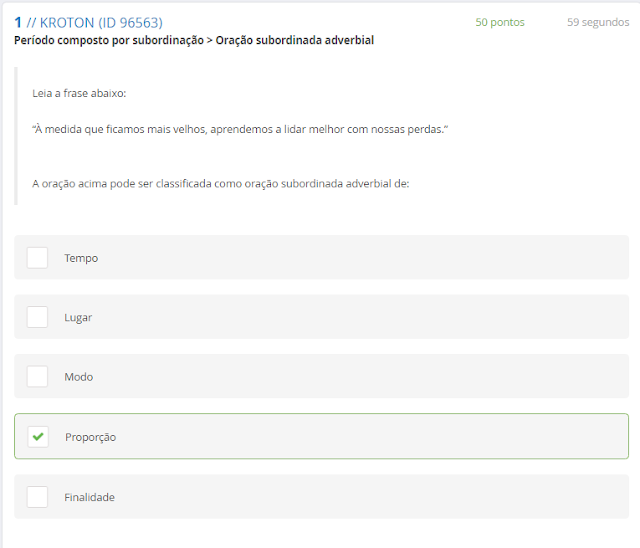Screen dimensions: 640x548
Task: Choose the Lugar answer label
Action: coord(78,317)
